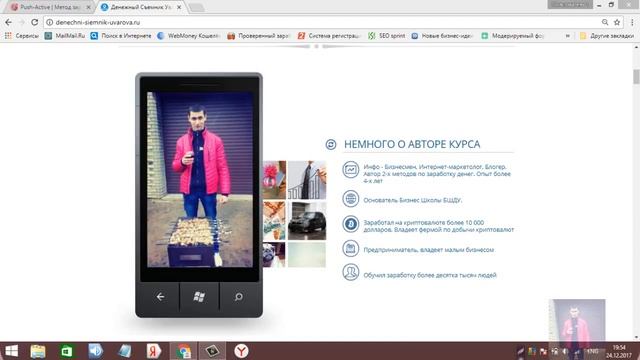Click the text Основатель Бизнес Школы БШДУ
Image resolution: width=640 pixels, height=360 pixels.
[413, 200]
